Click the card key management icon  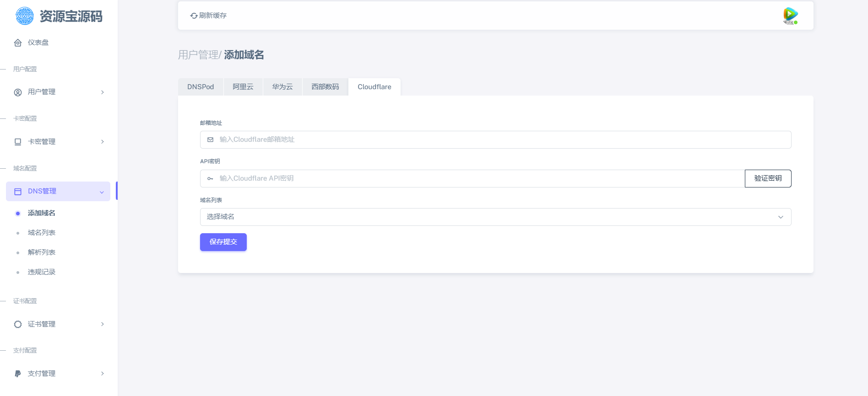click(x=18, y=142)
